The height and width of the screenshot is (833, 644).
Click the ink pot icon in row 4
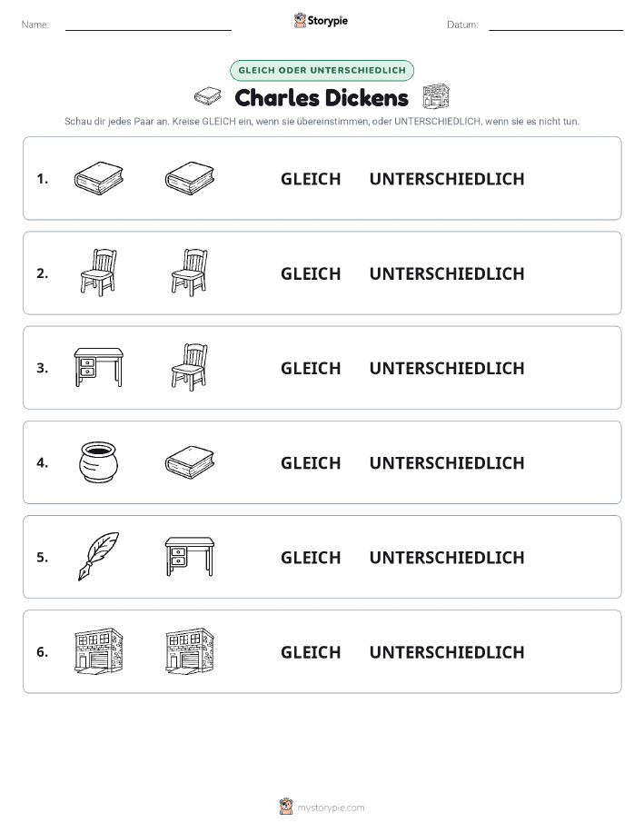[99, 462]
